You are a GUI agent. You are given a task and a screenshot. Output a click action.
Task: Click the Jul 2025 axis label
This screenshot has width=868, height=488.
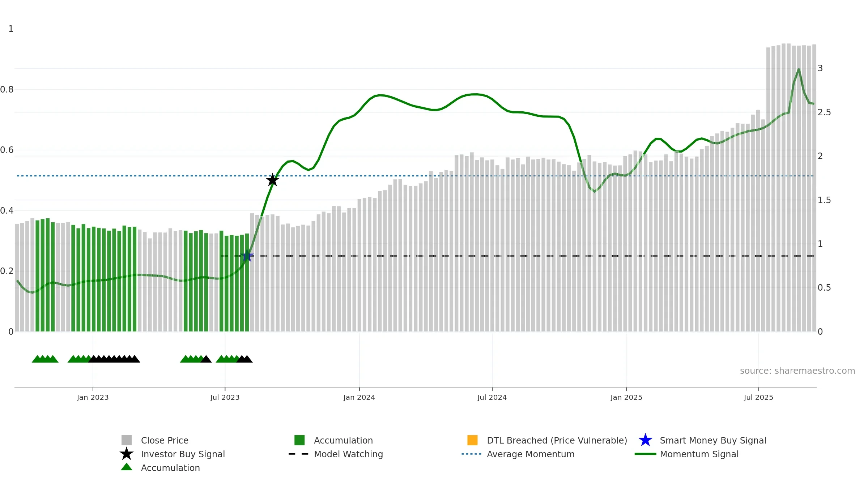(x=758, y=398)
